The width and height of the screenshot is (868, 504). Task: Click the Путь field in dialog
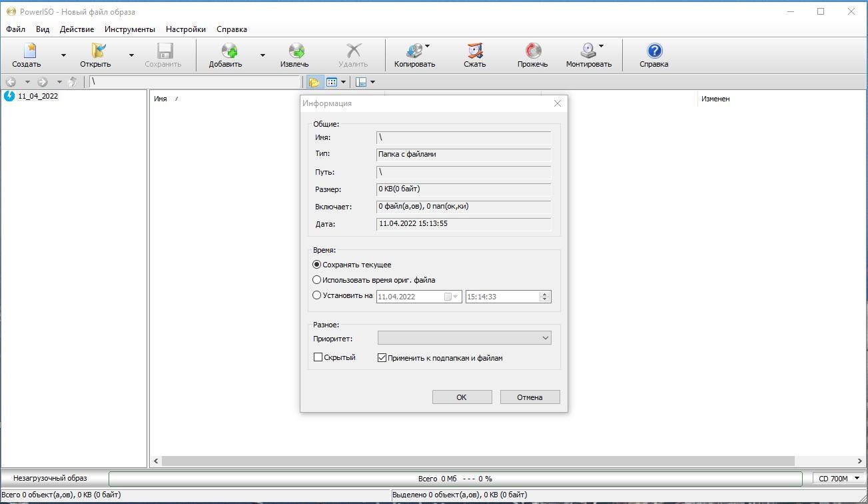pos(464,172)
